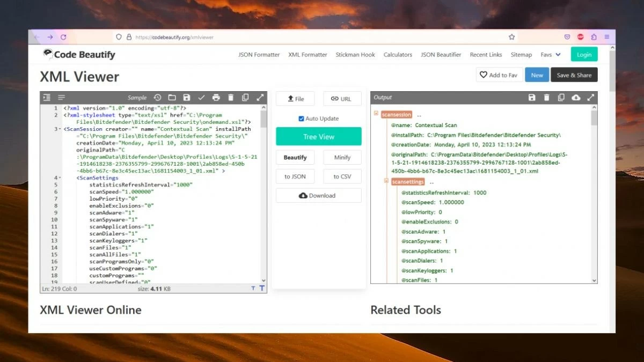This screenshot has height=362, width=644.
Task: Download the output via the cloud icon
Action: [x=575, y=97]
